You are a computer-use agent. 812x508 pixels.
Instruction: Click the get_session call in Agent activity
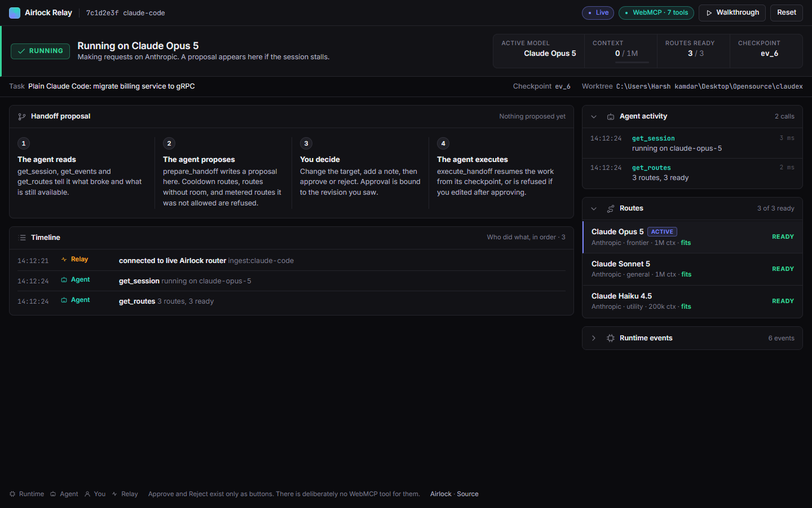[692, 143]
